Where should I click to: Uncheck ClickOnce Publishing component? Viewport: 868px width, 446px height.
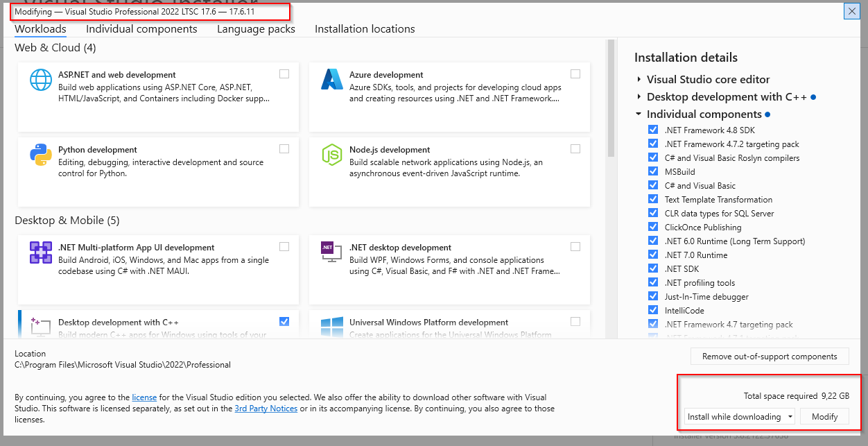(653, 228)
